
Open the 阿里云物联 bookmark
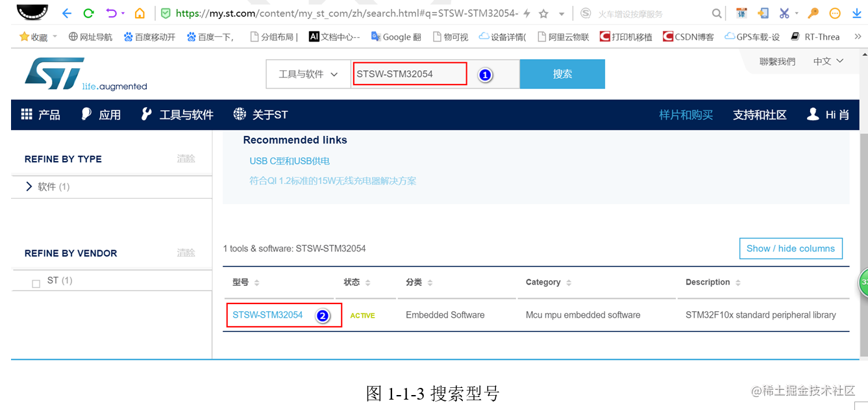point(564,37)
